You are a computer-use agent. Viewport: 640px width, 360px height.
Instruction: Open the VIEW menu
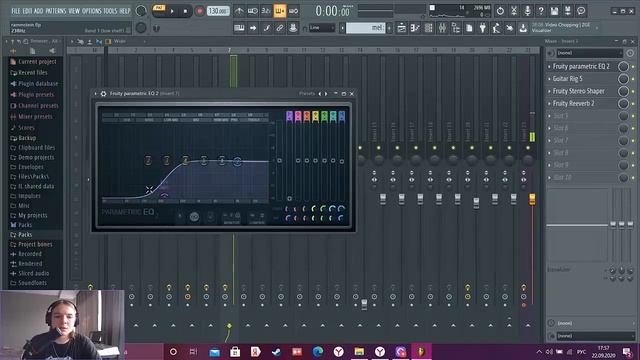click(x=74, y=11)
